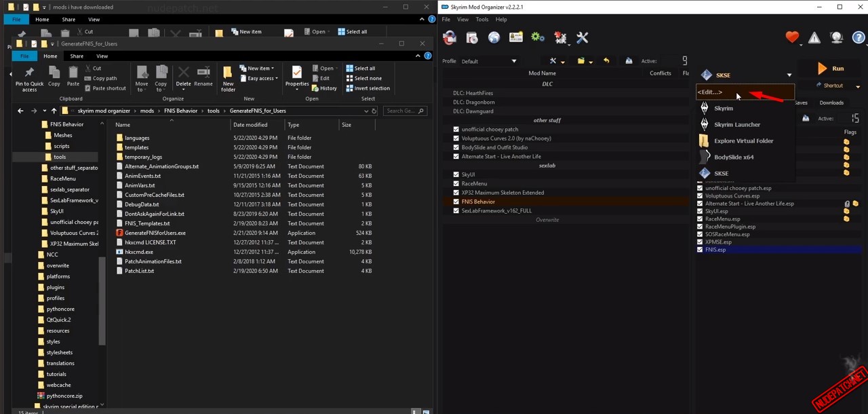Click History in the Open group
Viewport: 868px width, 414px height.
(x=324, y=88)
